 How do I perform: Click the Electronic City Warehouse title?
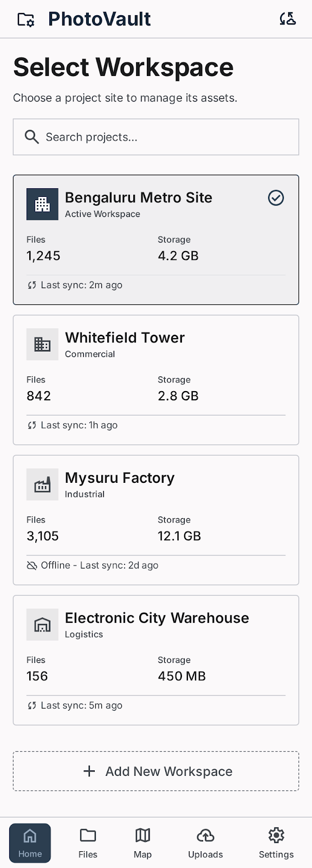tap(157, 618)
